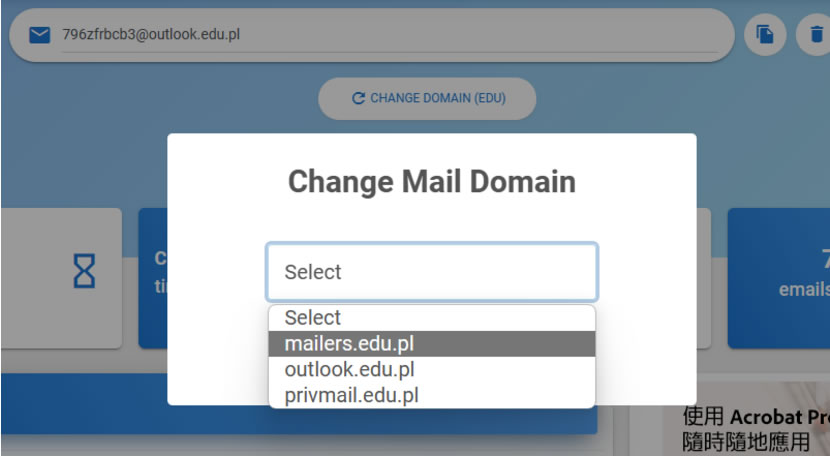Copy the email address with copy icon
Viewport: 830px width, 456px height.
pos(765,36)
